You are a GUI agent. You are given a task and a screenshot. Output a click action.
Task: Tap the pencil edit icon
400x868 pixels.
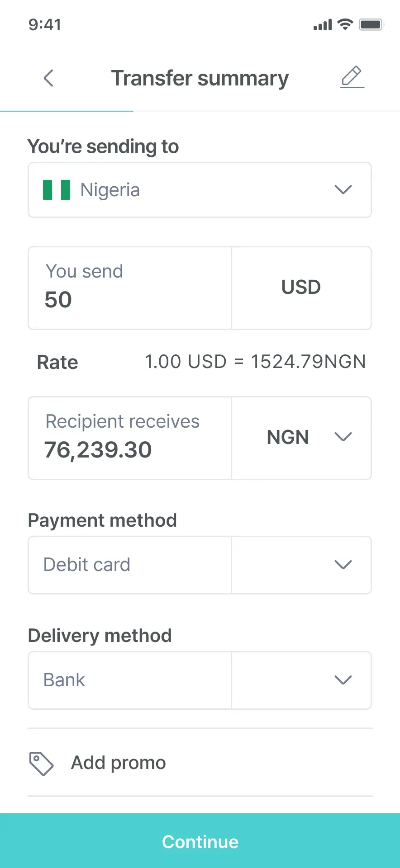click(352, 77)
